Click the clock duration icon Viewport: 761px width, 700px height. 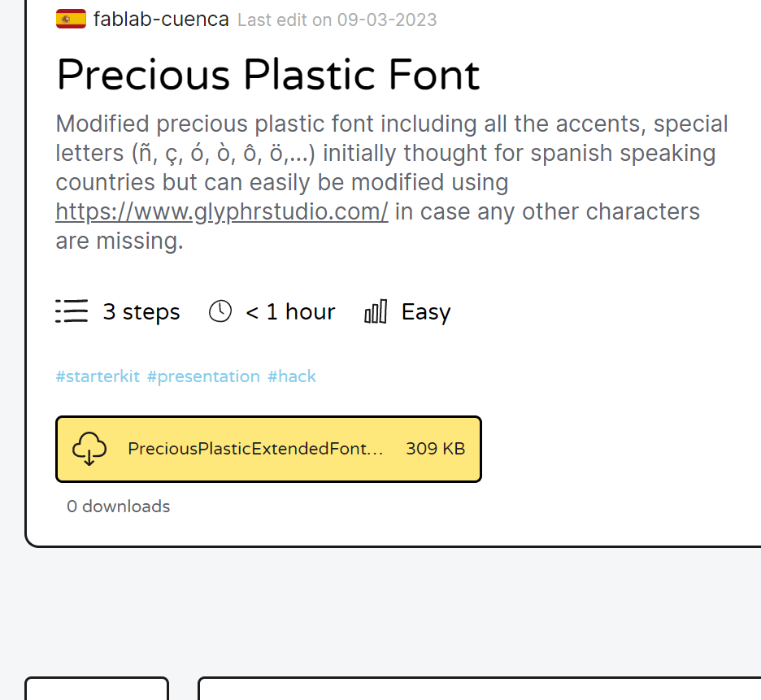(x=220, y=311)
